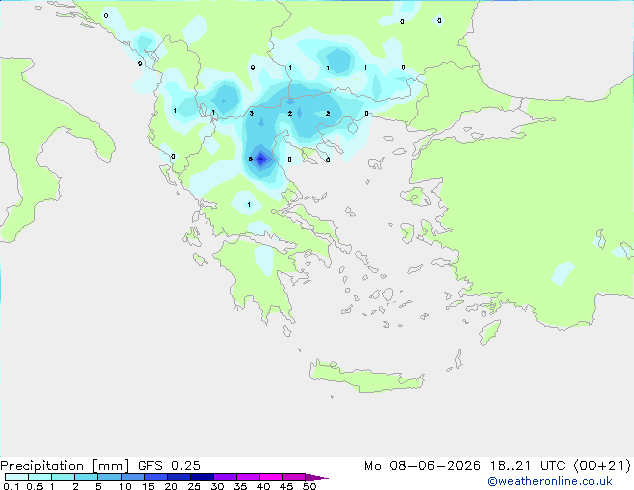Click the dark blue precipitation maximum over Greece

tap(261, 159)
